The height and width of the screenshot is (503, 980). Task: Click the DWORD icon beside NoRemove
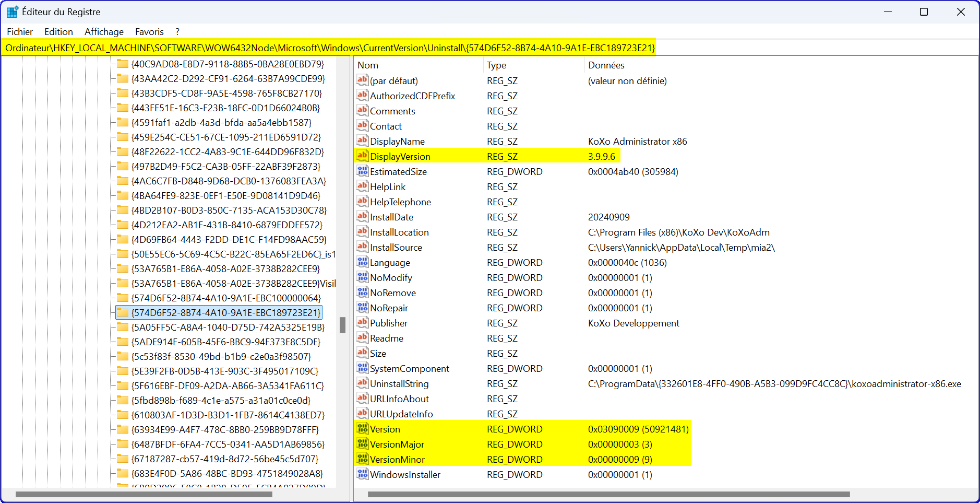pos(363,292)
